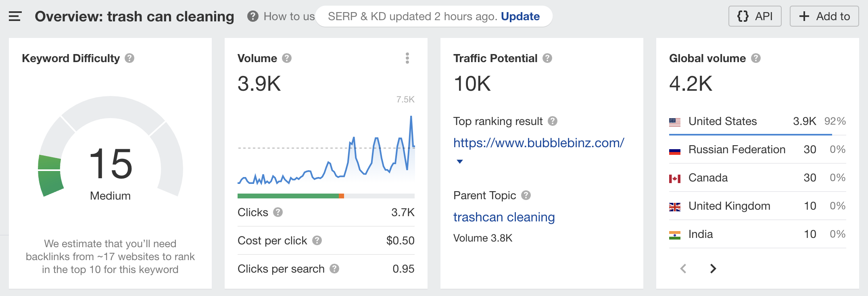Open the trashcan cleaning parent topic

point(504,217)
